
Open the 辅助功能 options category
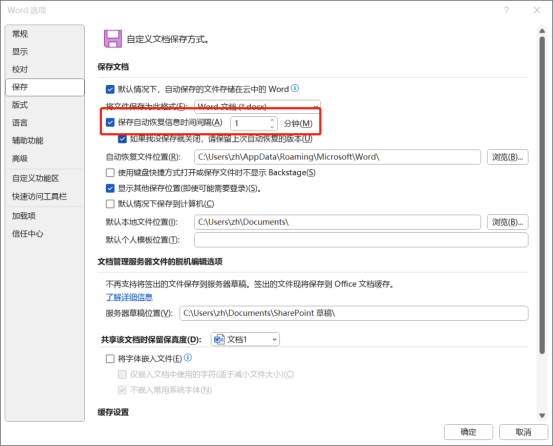(45, 140)
